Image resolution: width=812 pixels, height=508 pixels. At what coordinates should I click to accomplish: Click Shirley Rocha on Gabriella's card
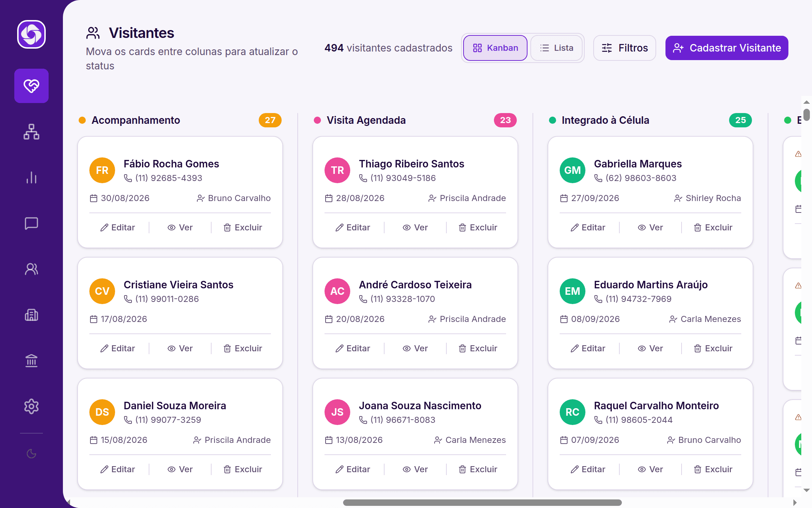click(713, 198)
